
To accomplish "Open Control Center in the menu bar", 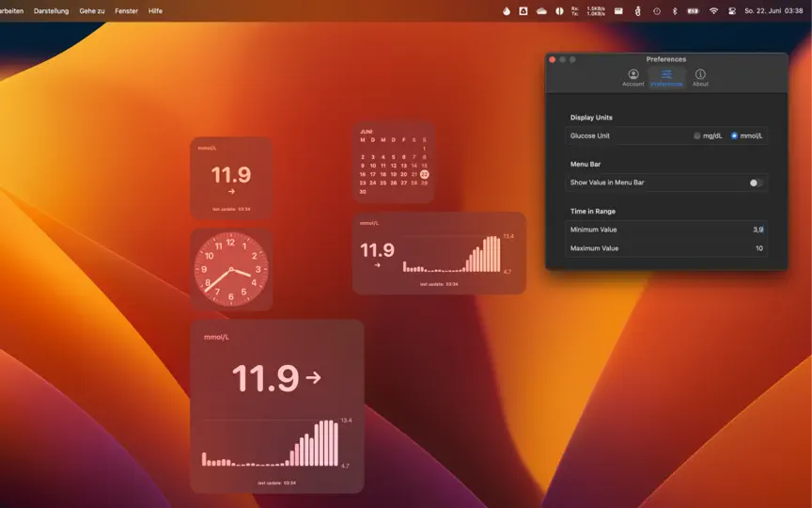I will (x=732, y=11).
